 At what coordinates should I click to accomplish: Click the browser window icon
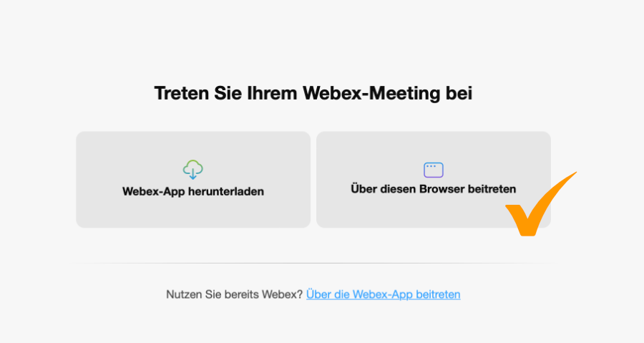(x=434, y=170)
